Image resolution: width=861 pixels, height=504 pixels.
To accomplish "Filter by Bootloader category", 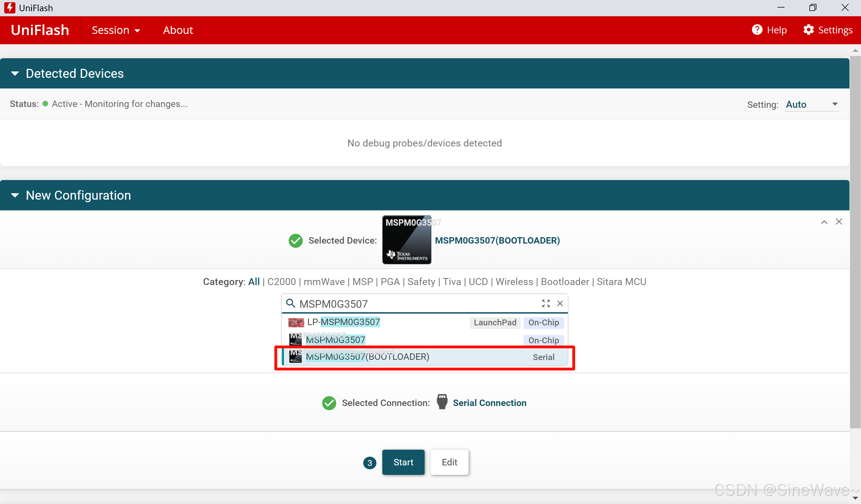I will point(565,281).
